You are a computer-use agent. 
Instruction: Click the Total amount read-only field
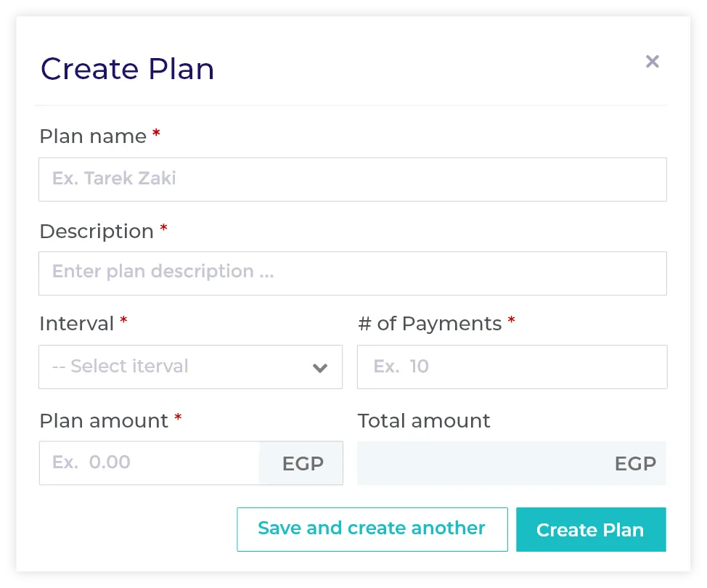[479, 463]
